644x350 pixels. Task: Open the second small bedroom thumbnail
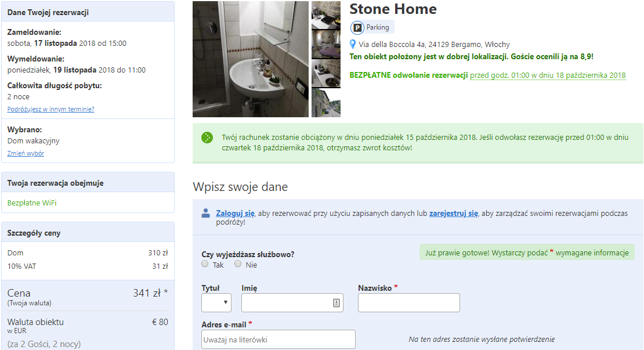pyautogui.click(x=326, y=44)
